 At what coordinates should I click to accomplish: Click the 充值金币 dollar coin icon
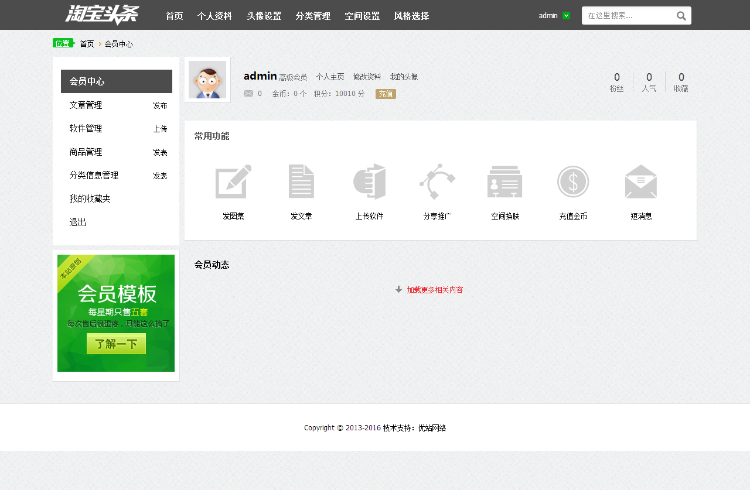(x=573, y=182)
